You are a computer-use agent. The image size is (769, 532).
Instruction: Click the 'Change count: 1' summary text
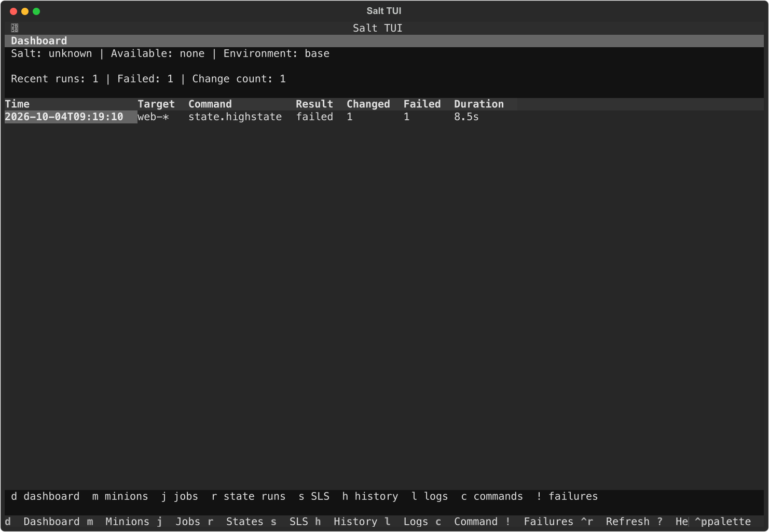[239, 79]
